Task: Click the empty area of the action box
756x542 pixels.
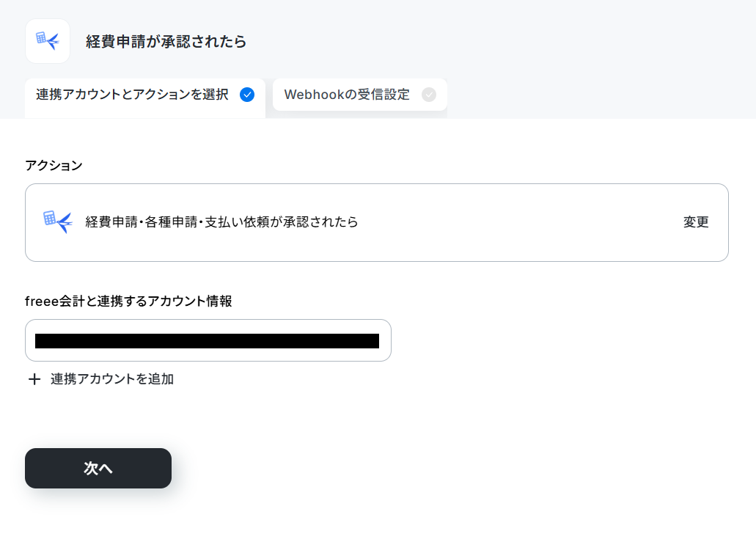Action: click(x=521, y=222)
